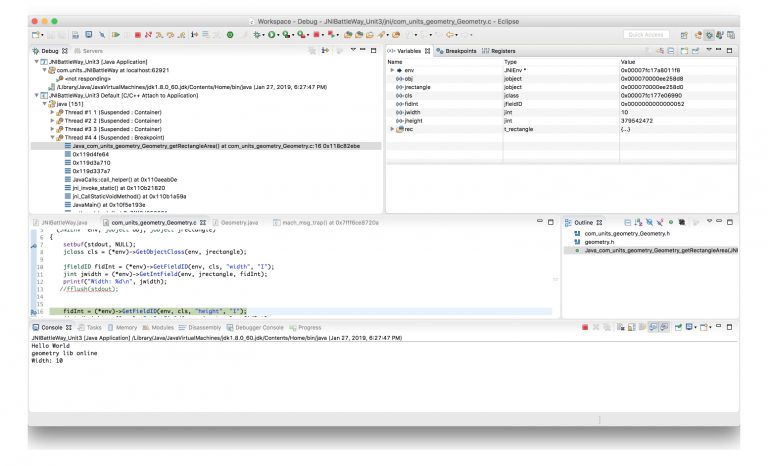Click Pin Console icon
This screenshot has height=466, width=768.
678,327
